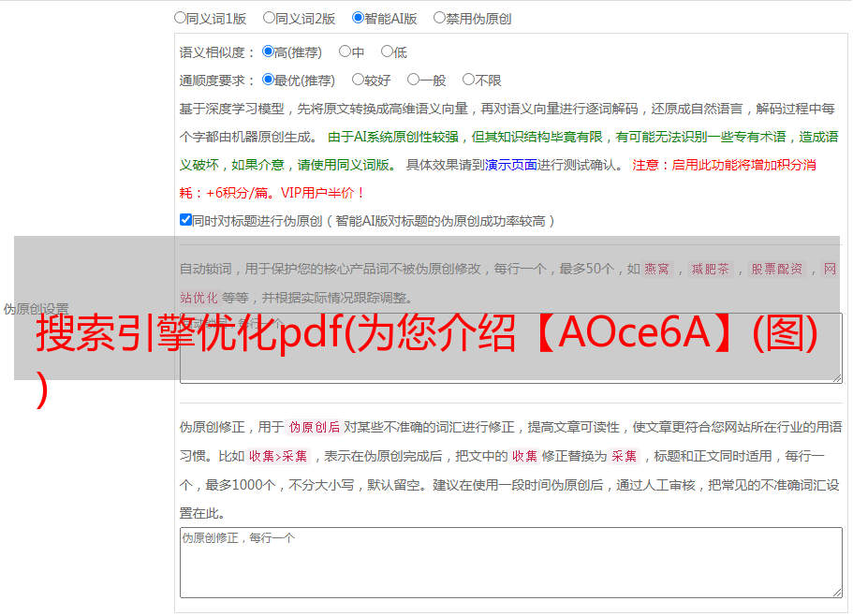Click the 燕窝 example keyword

click(x=656, y=269)
